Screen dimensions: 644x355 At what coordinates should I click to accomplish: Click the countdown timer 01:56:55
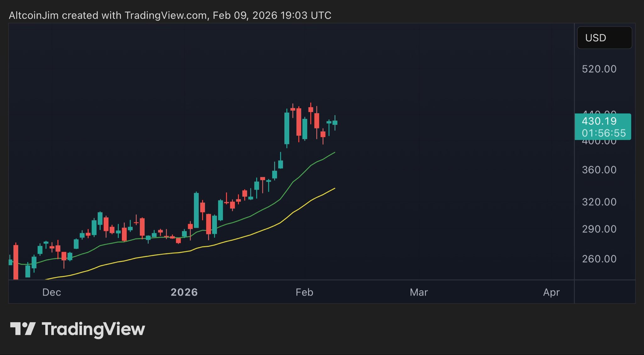click(603, 133)
